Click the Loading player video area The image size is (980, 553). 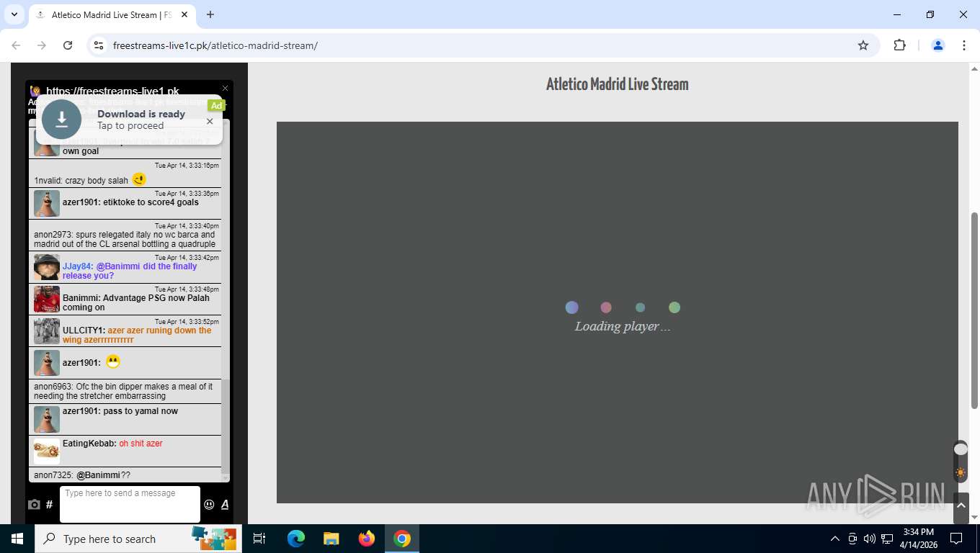click(x=618, y=313)
